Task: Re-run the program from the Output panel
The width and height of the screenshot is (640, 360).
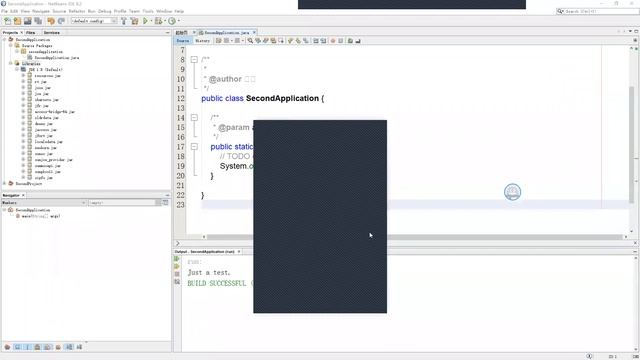Action: point(177,259)
